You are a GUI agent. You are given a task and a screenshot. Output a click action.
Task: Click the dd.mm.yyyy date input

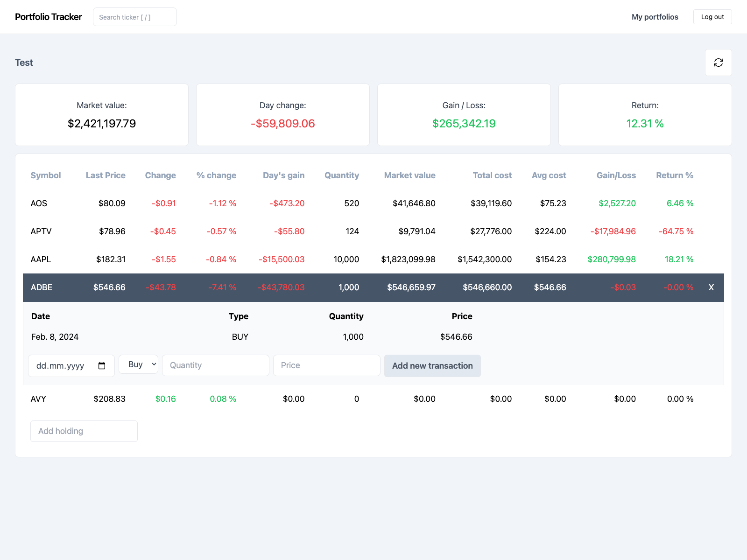pyautogui.click(x=71, y=366)
